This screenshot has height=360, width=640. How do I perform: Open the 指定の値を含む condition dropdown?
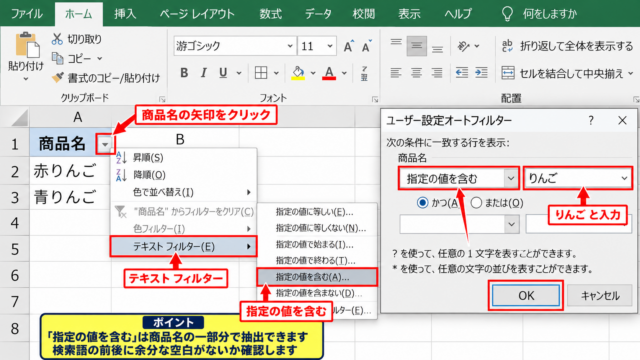pyautogui.click(x=511, y=178)
